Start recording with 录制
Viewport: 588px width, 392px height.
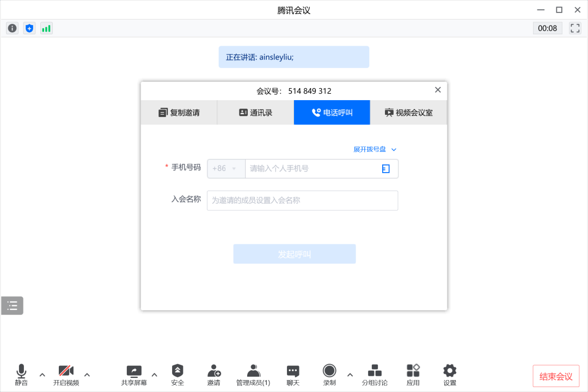click(329, 375)
